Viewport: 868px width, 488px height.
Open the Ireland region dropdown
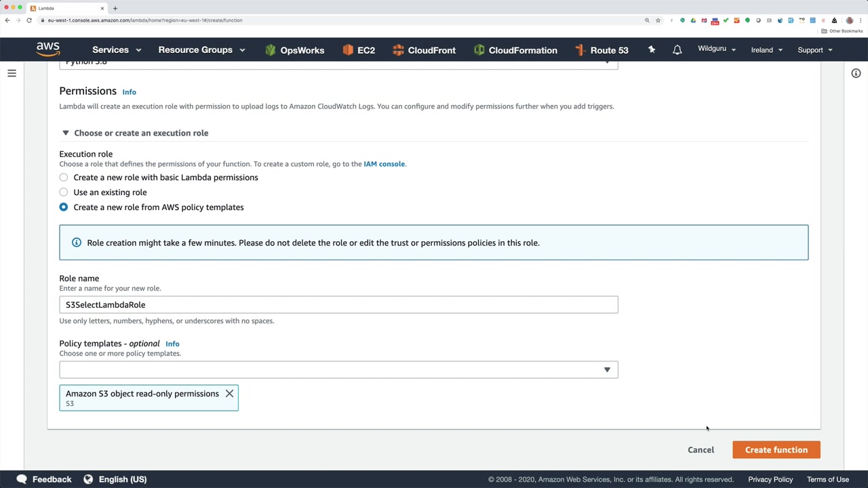pos(766,50)
